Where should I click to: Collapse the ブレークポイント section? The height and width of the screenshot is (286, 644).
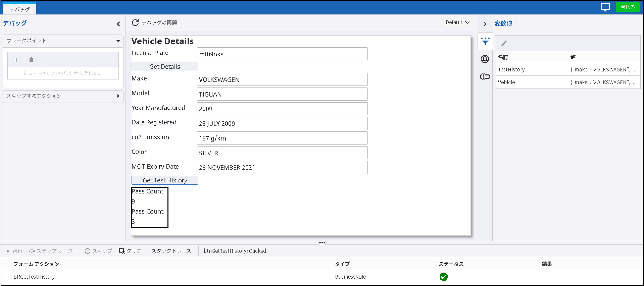[118, 41]
